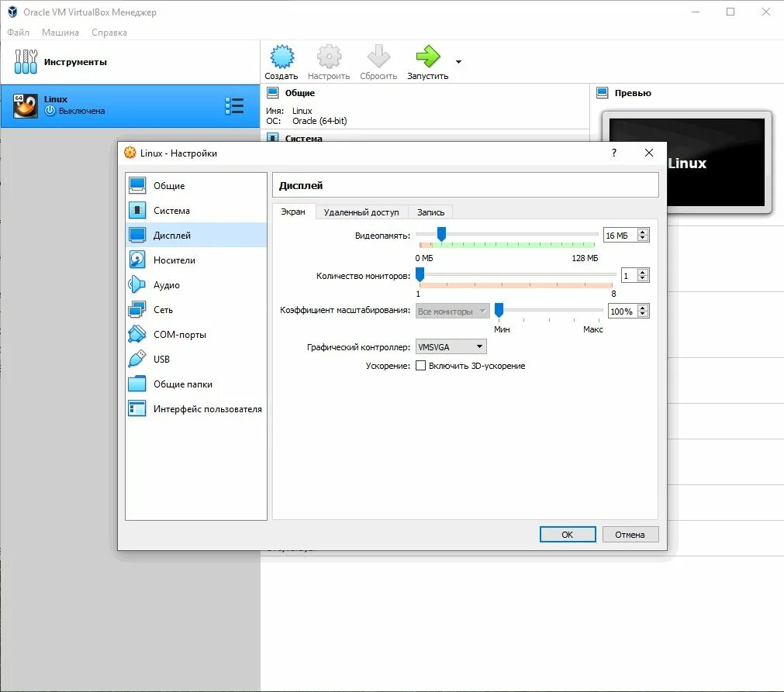784x692 pixels.
Task: Select the Linux penguin VM icon
Action: [25, 106]
